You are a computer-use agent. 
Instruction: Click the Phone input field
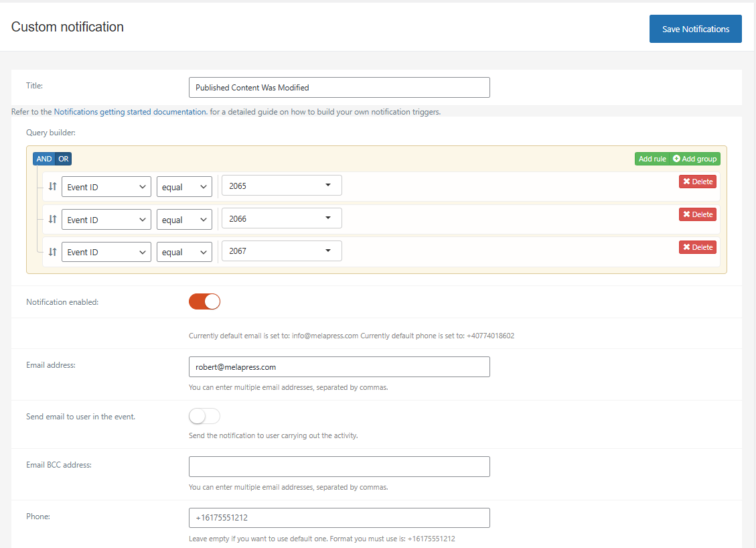(x=339, y=518)
